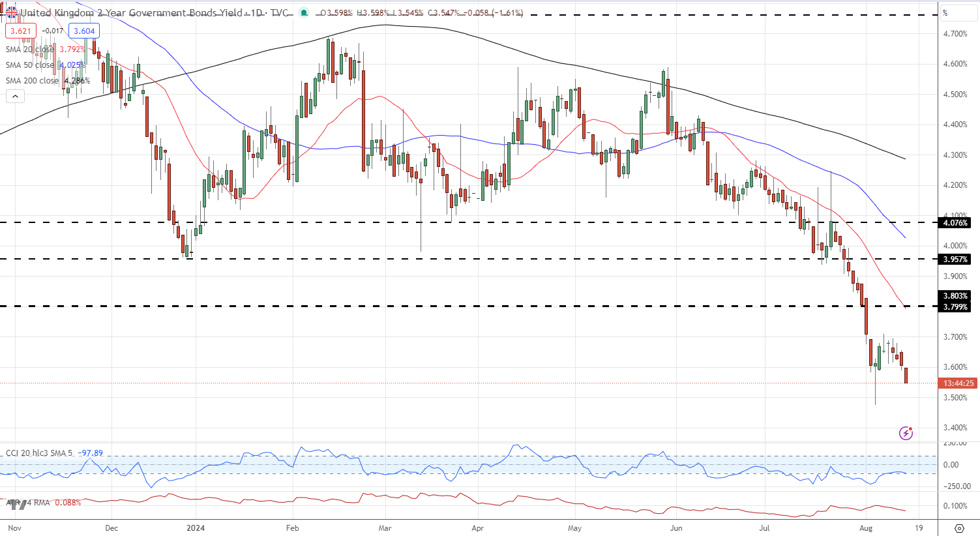980x536 pixels.
Task: Click the green market status indicator icon
Action: click(303, 12)
